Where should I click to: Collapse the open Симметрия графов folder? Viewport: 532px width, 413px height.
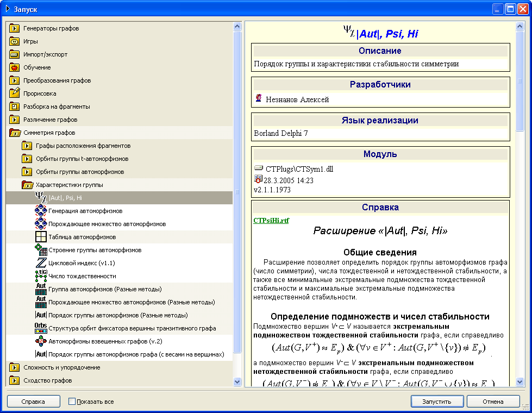tap(15, 133)
